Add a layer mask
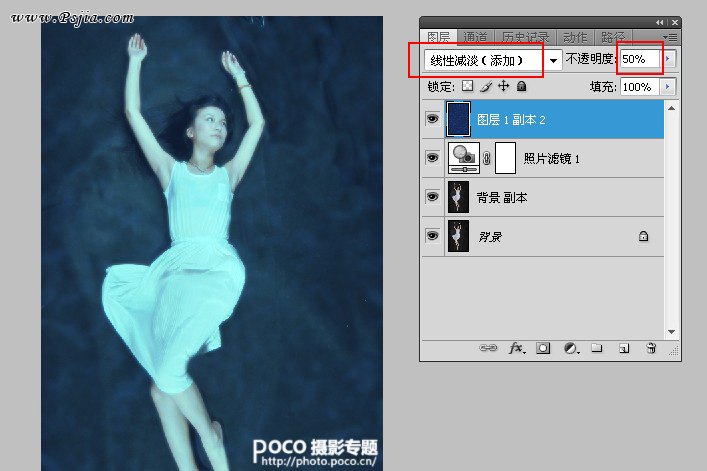The width and height of the screenshot is (707, 471). (543, 348)
